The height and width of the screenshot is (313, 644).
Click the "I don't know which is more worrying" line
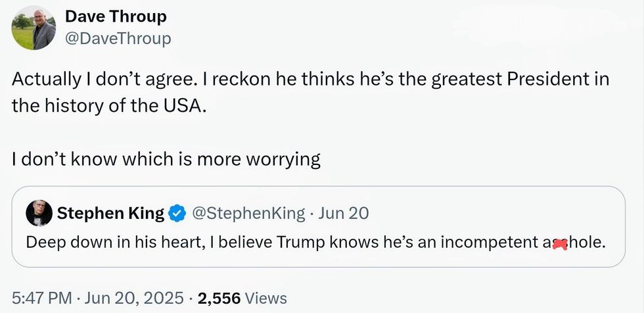click(x=166, y=159)
